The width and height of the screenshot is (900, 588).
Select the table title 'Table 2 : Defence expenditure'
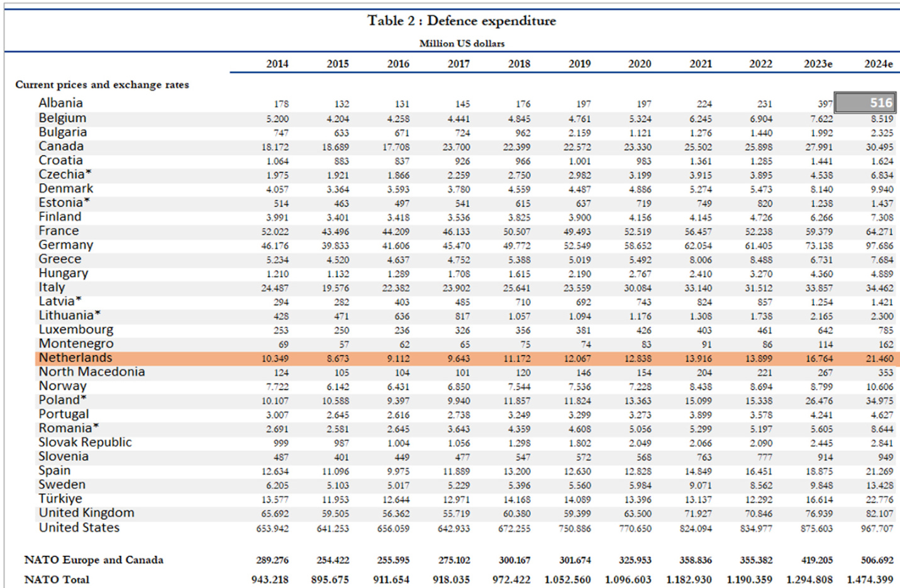pyautogui.click(x=462, y=21)
